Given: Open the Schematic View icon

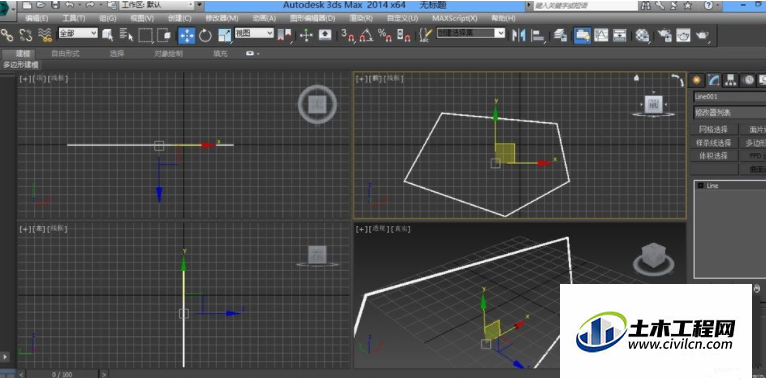Looking at the screenshot, I should [620, 35].
